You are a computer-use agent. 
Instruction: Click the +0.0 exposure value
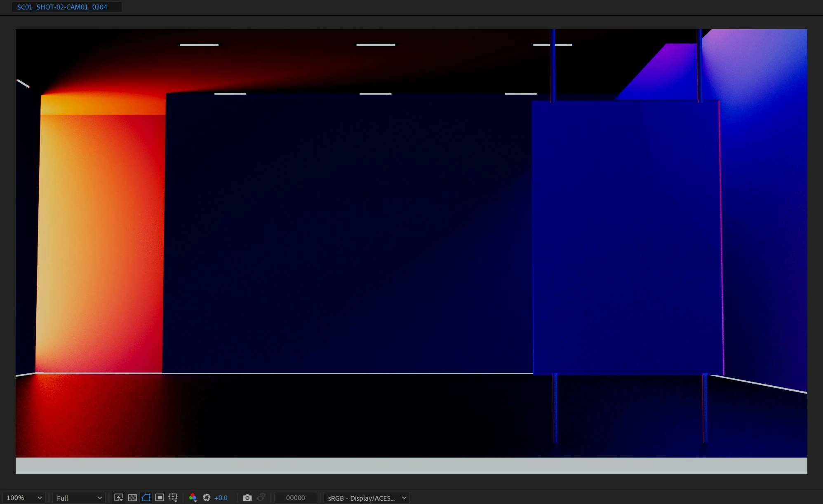(221, 498)
